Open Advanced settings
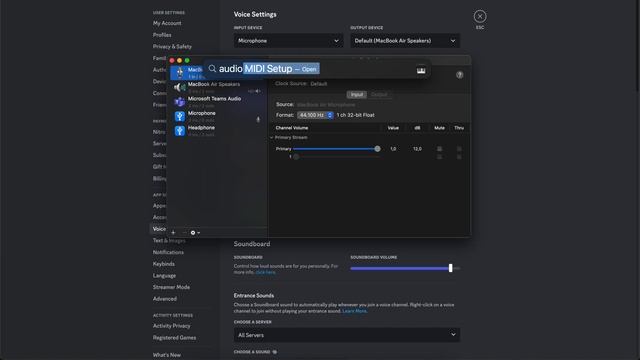 pos(165,299)
